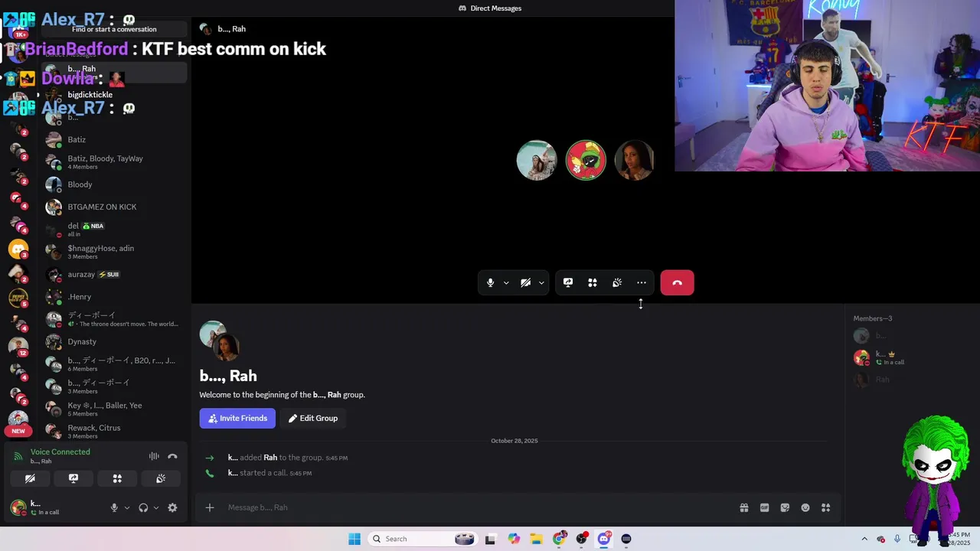Screen dimensions: 980x551
Task: Deafen with the headphones icon in user panel
Action: coord(143,507)
